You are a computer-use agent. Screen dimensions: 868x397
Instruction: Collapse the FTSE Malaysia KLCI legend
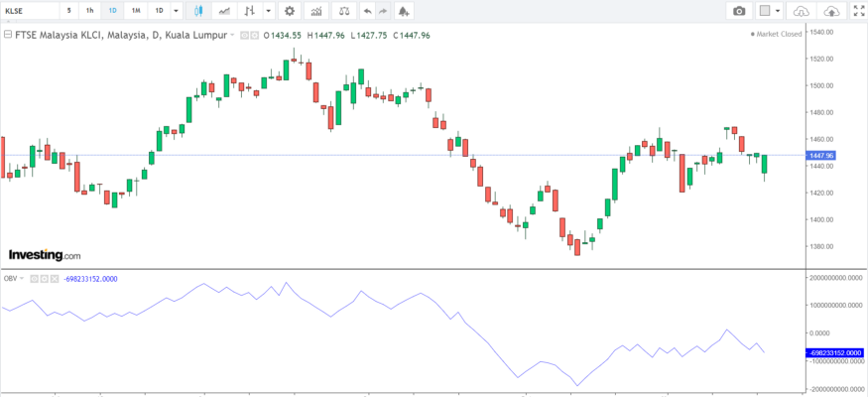click(x=7, y=35)
